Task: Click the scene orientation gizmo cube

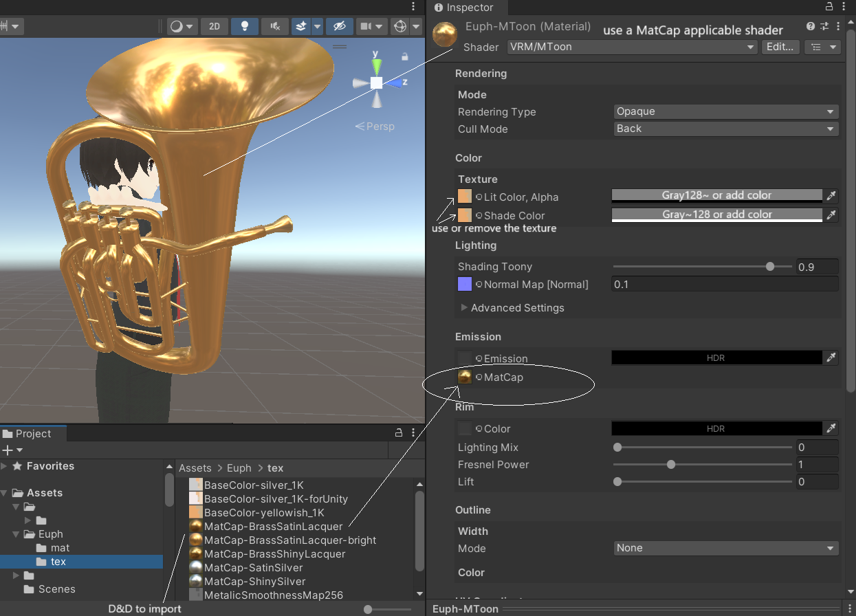Action: [376, 82]
